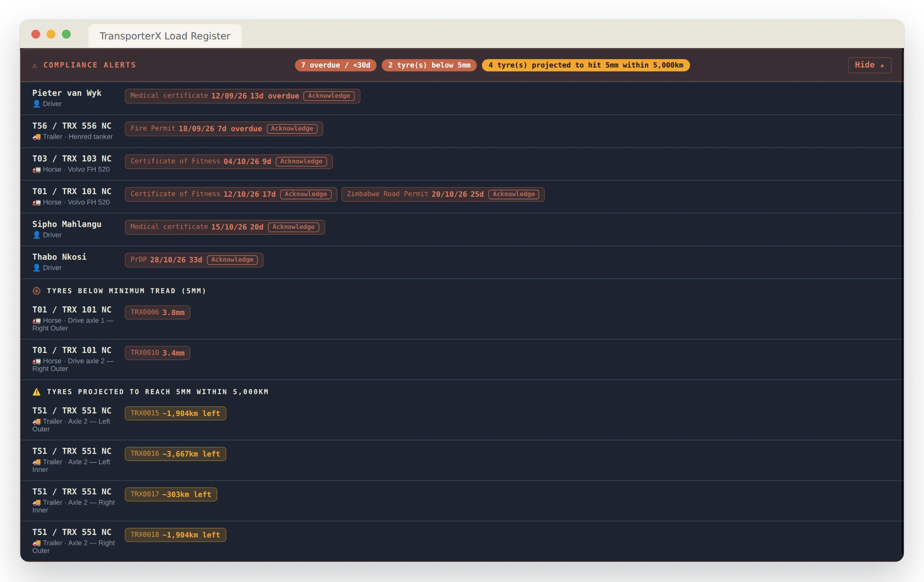Collapse alerts with the Hide button
The width and height of the screenshot is (924, 582).
pyautogui.click(x=869, y=65)
